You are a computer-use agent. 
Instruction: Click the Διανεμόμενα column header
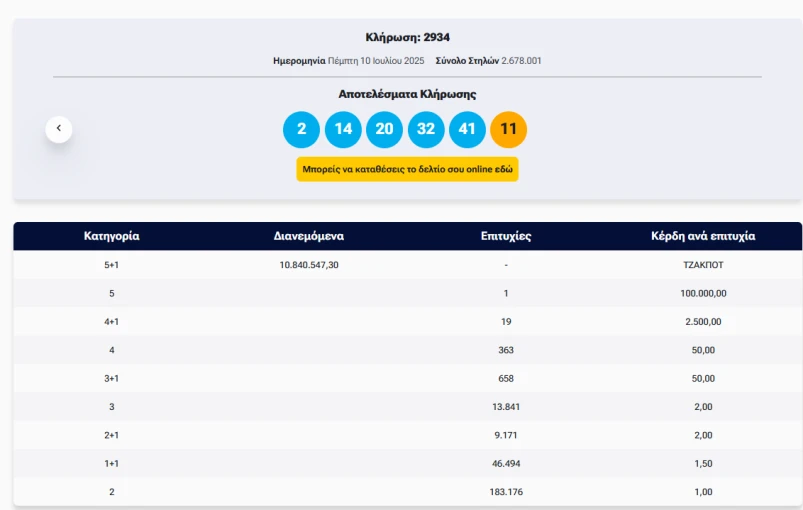(309, 236)
